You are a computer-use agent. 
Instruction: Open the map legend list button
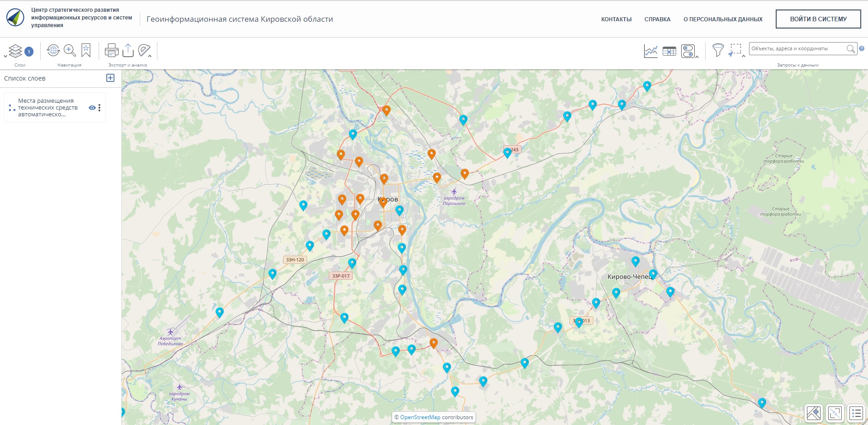tap(856, 413)
